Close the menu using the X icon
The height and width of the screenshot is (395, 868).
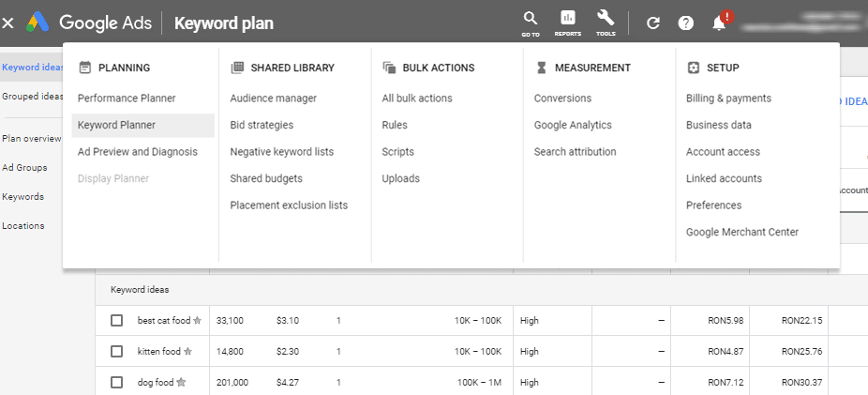8,23
